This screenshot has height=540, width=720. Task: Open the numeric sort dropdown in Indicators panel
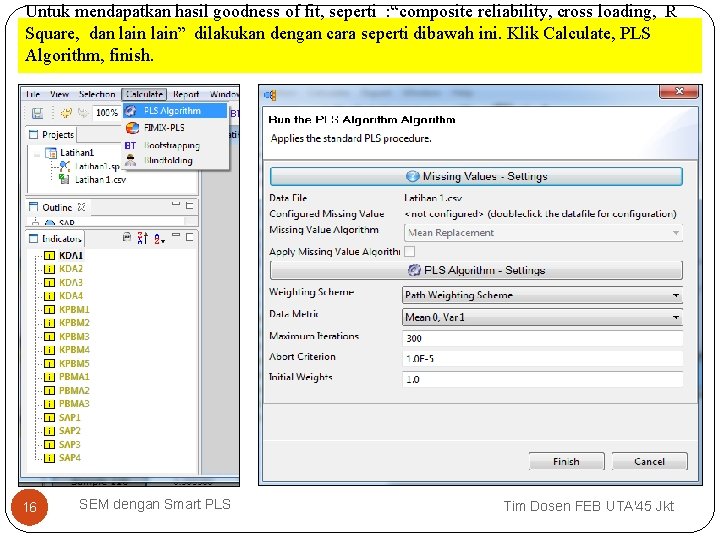click(x=160, y=239)
